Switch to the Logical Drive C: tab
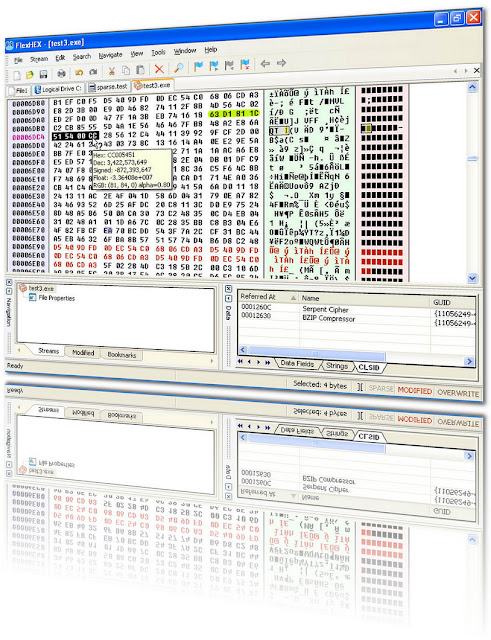The image size is (491, 640). (x=58, y=89)
